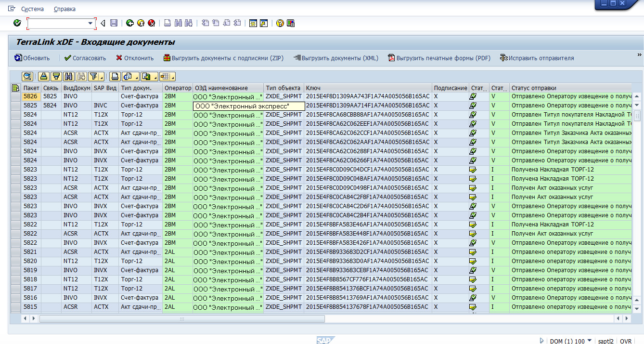Go to the first page icon
Image resolution: width=644 pixels, height=344 pixels.
pyautogui.click(x=205, y=23)
